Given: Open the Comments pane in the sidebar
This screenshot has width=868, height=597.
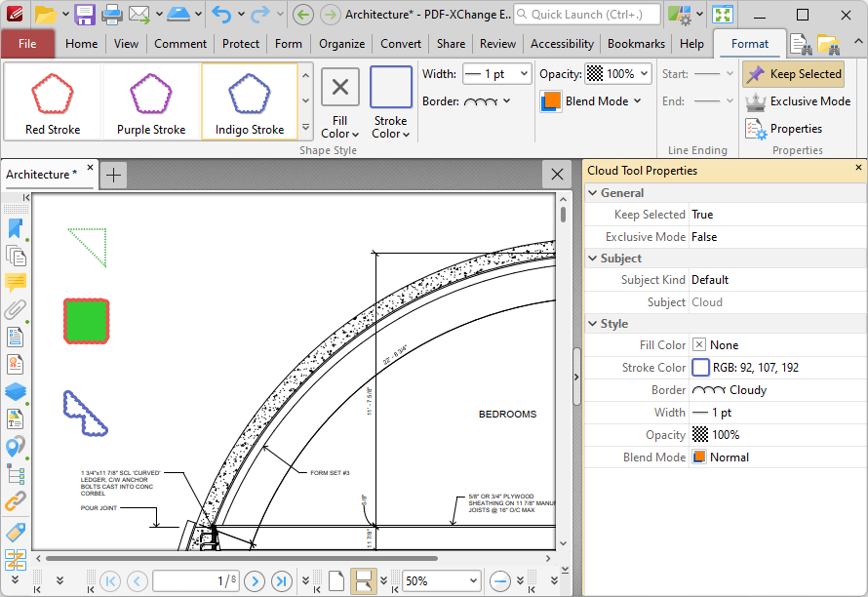Looking at the screenshot, I should [x=15, y=283].
